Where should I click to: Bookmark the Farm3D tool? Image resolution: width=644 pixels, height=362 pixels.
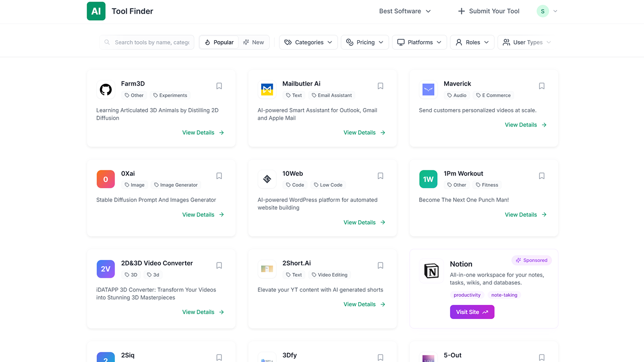tap(219, 86)
